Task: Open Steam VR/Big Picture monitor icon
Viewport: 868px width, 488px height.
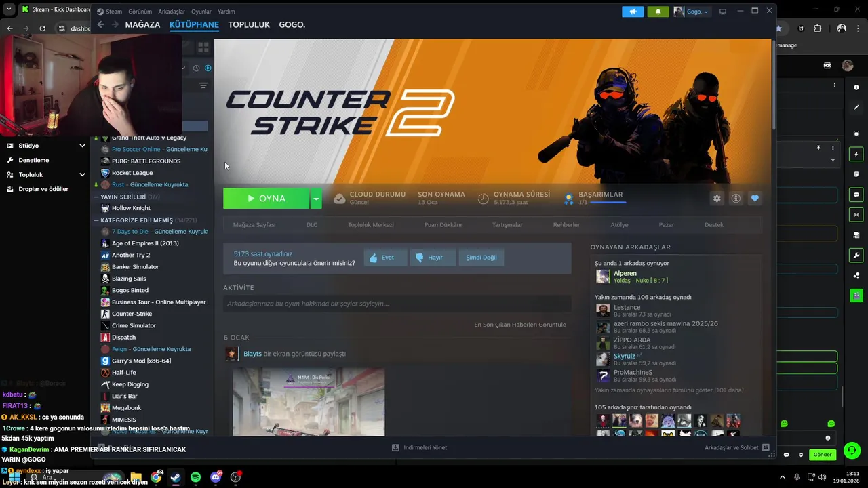Action: [x=723, y=12]
